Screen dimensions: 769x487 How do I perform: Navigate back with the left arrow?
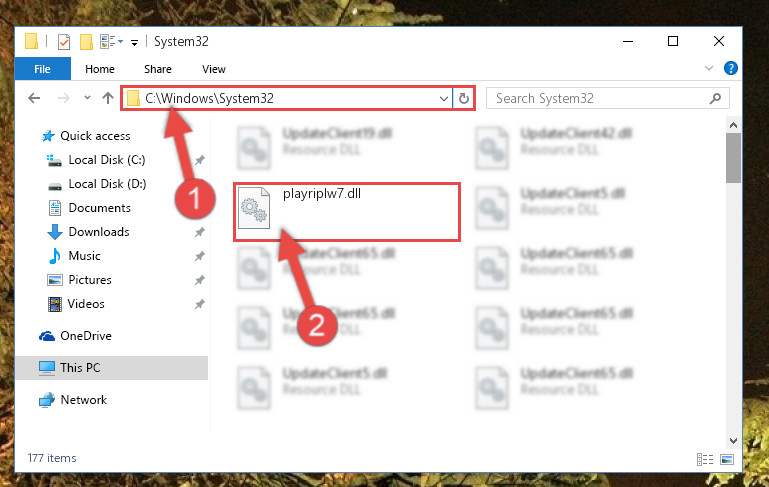[34, 98]
